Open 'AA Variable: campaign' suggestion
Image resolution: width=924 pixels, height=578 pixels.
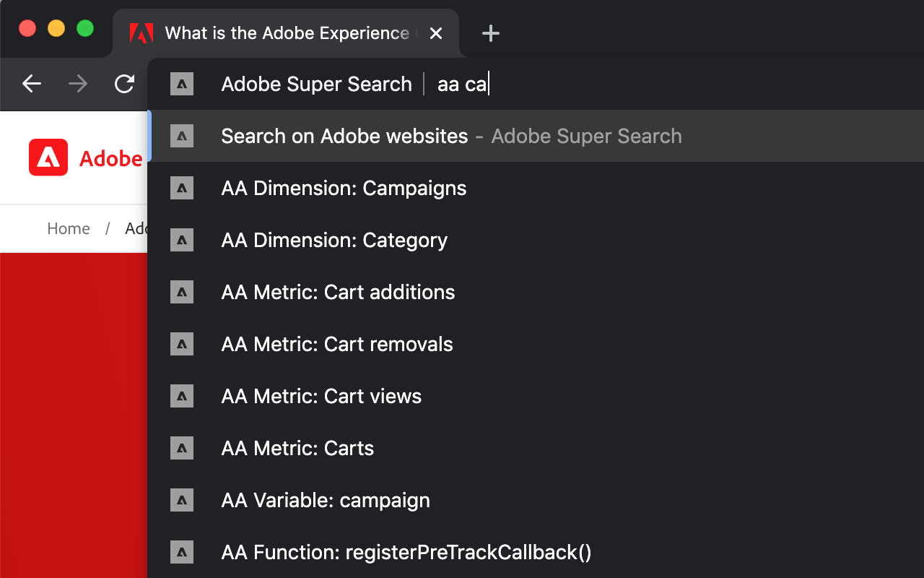pos(536,500)
